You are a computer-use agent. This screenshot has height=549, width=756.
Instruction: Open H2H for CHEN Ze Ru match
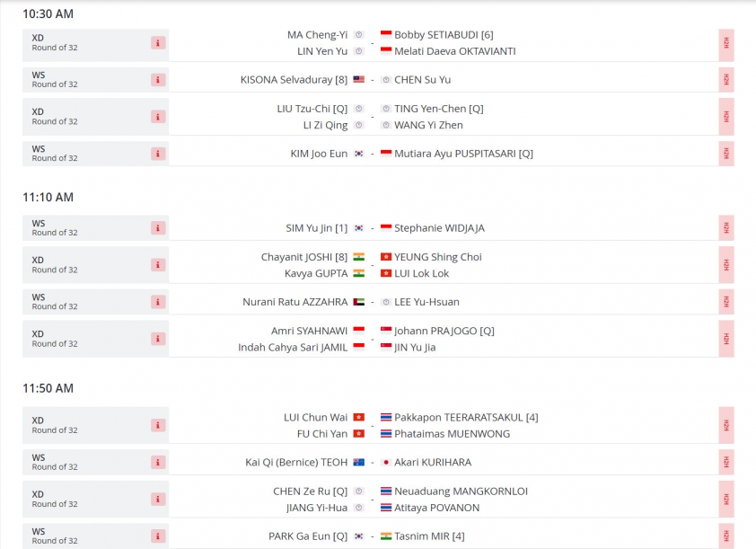pos(726,499)
